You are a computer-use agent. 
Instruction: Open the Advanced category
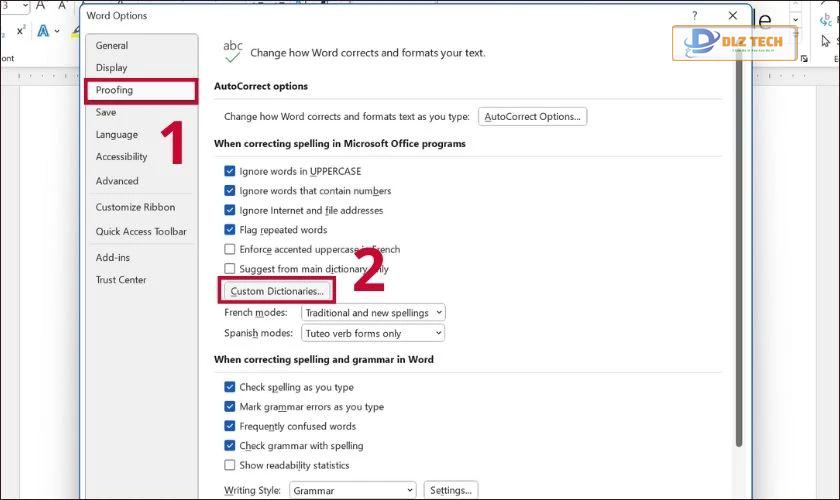(117, 181)
